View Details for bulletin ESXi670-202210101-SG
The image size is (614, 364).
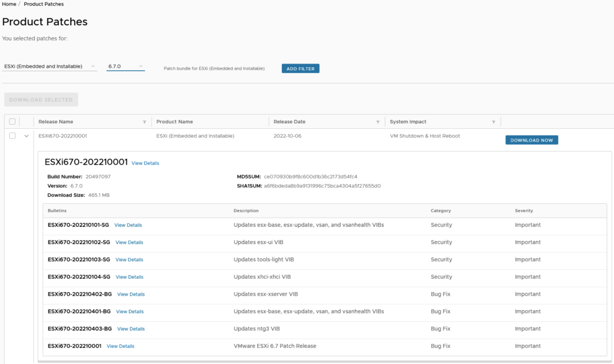pyautogui.click(x=128, y=225)
